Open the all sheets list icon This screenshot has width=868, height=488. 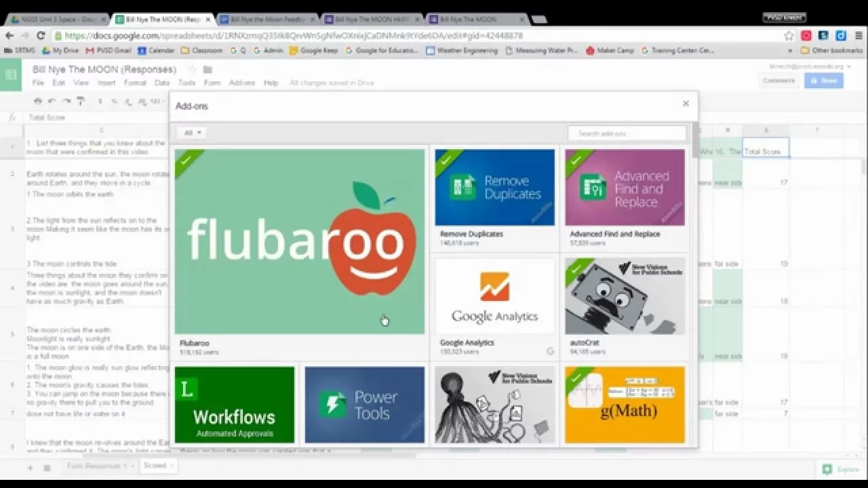47,467
